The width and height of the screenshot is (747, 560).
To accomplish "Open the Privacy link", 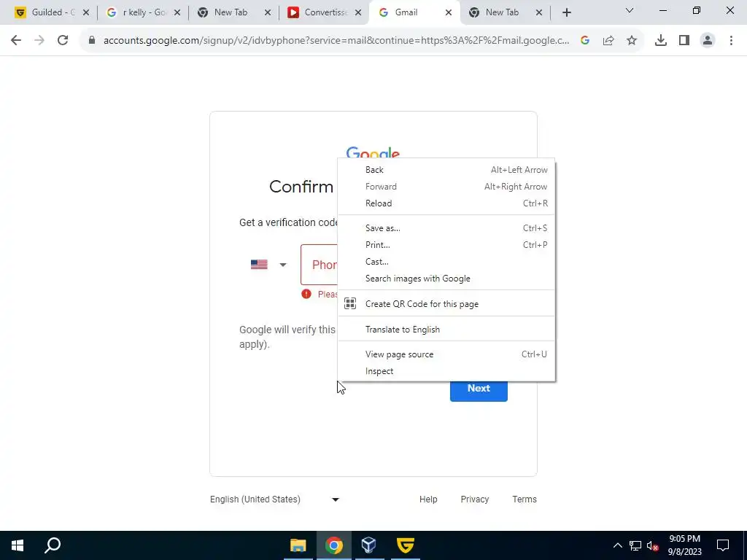I will 474,499.
